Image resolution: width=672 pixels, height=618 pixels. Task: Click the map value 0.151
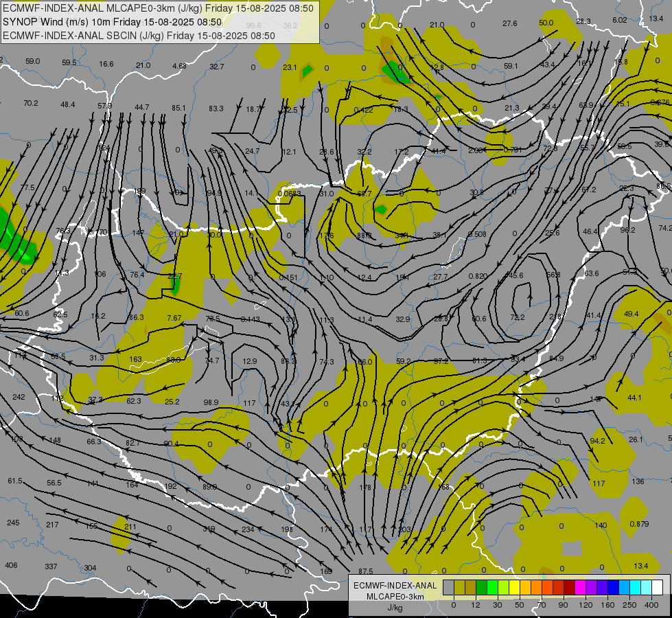click(288, 277)
